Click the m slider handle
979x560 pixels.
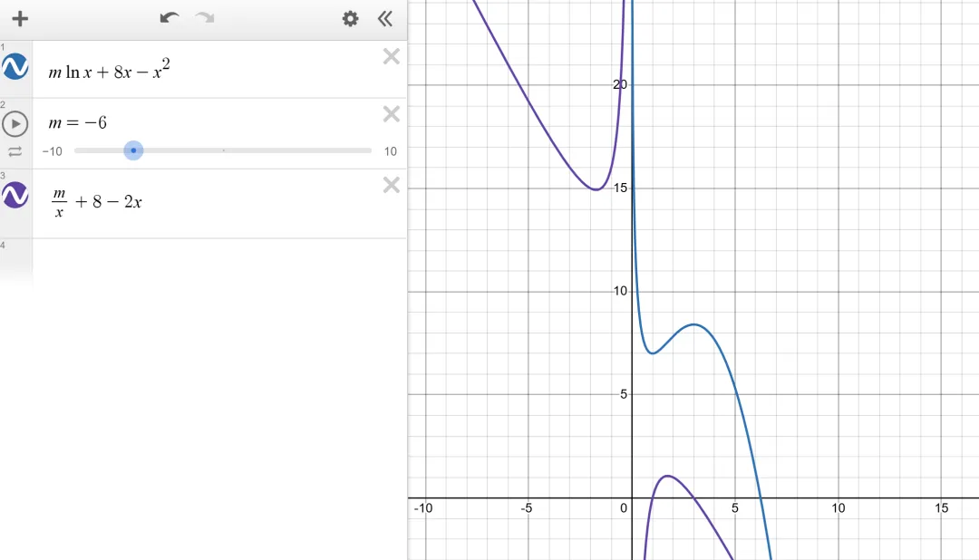(x=133, y=150)
